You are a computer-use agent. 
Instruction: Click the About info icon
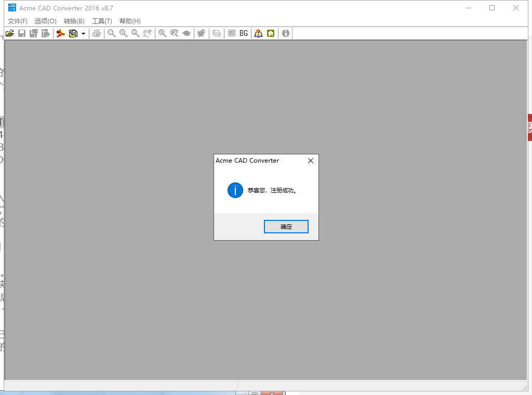(x=286, y=33)
